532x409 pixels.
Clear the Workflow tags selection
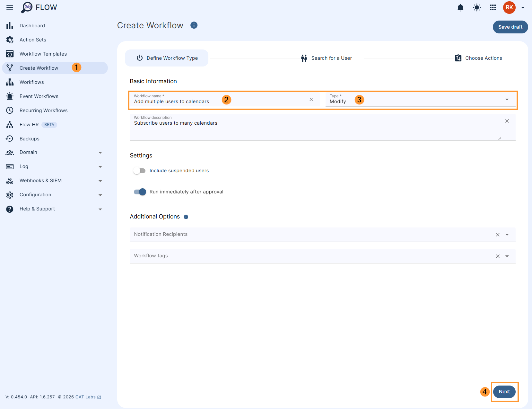coord(498,256)
